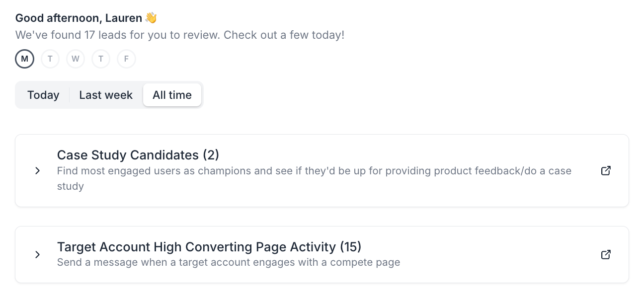Select the Wednesday day circle
Viewport: 644px width, 302px height.
coord(76,60)
